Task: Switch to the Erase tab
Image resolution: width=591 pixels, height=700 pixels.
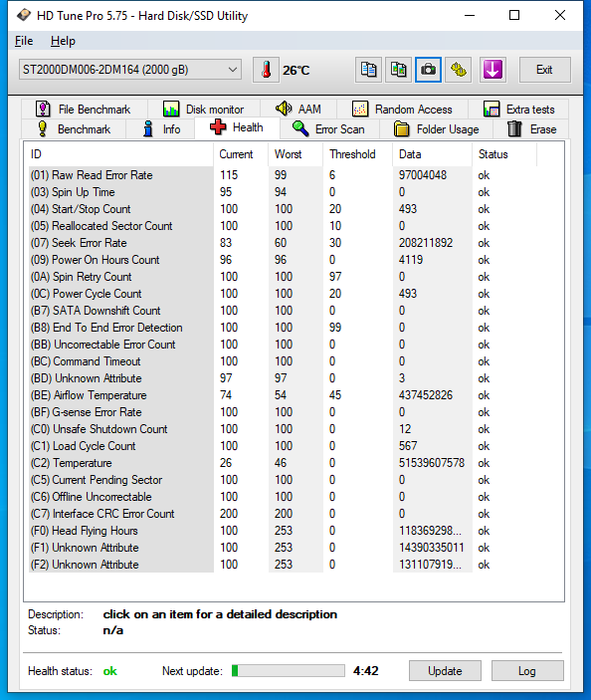Action: click(x=530, y=129)
